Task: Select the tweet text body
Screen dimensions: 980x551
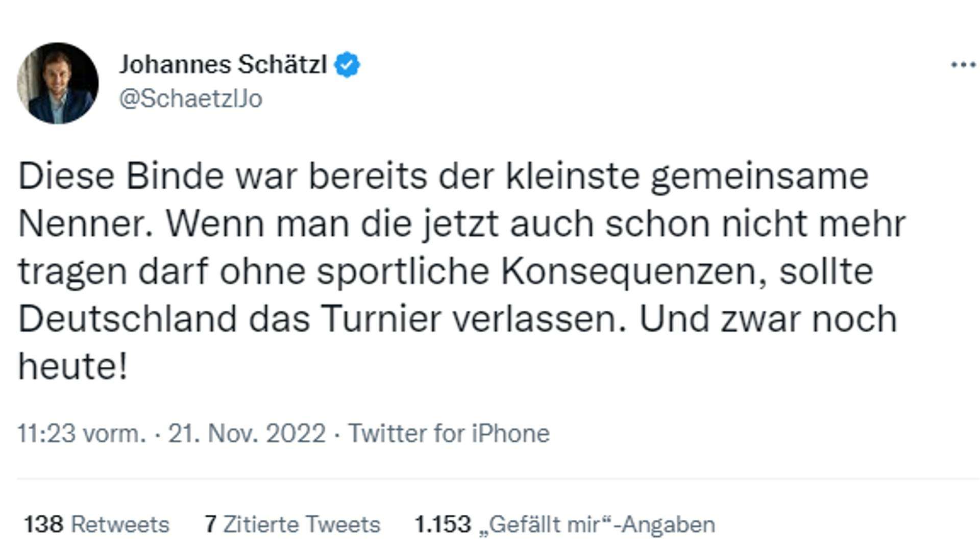Action: point(459,268)
